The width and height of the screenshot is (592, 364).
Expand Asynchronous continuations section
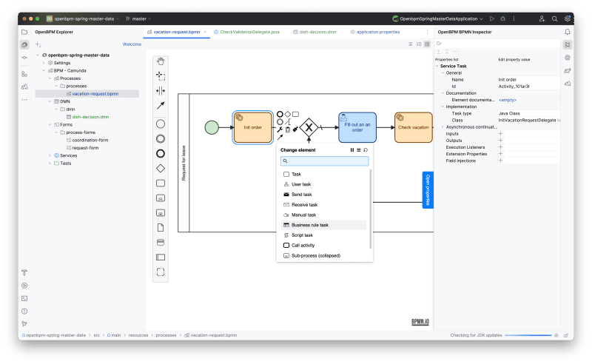point(439,127)
